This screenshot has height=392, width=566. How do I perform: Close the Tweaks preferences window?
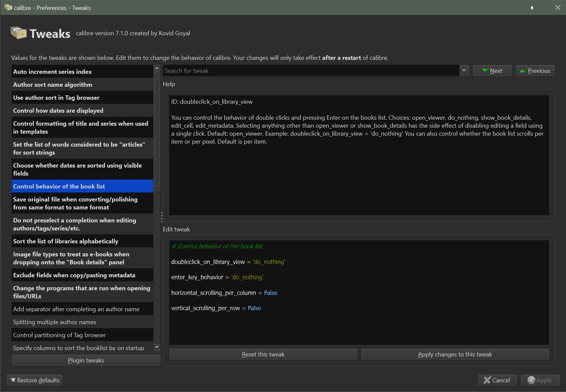tap(558, 8)
